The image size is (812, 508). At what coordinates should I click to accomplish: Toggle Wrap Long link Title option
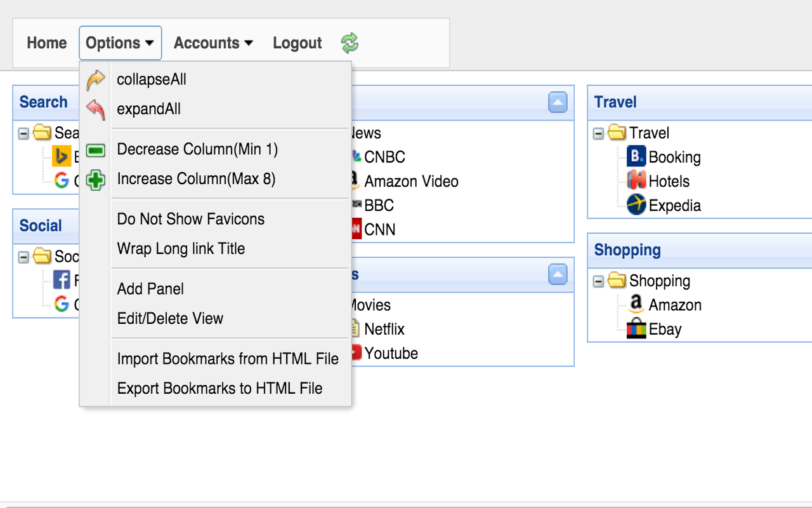click(x=181, y=248)
